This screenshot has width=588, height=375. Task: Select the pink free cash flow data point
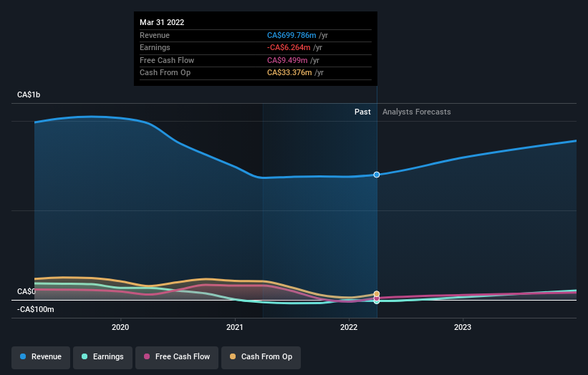pyautogui.click(x=377, y=298)
